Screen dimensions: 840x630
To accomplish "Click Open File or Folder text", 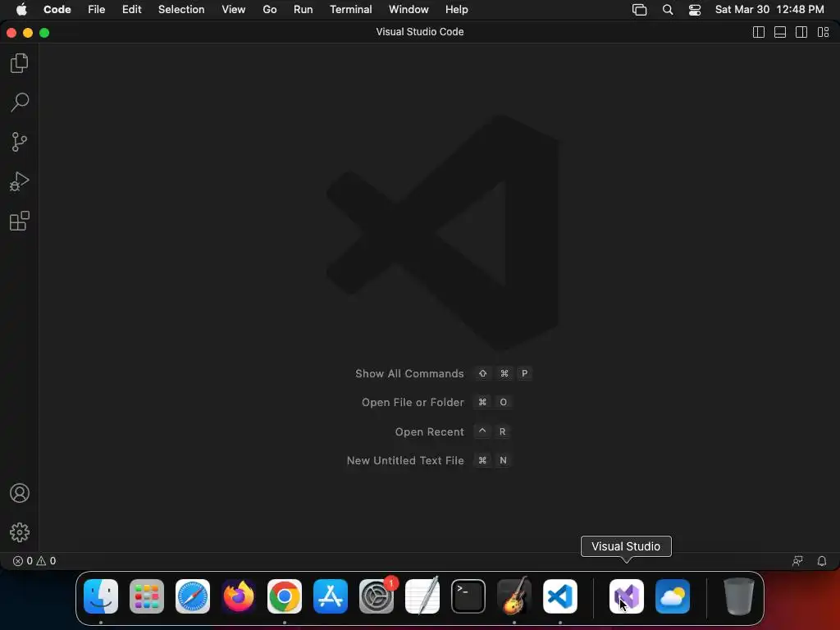I will coord(413,402).
